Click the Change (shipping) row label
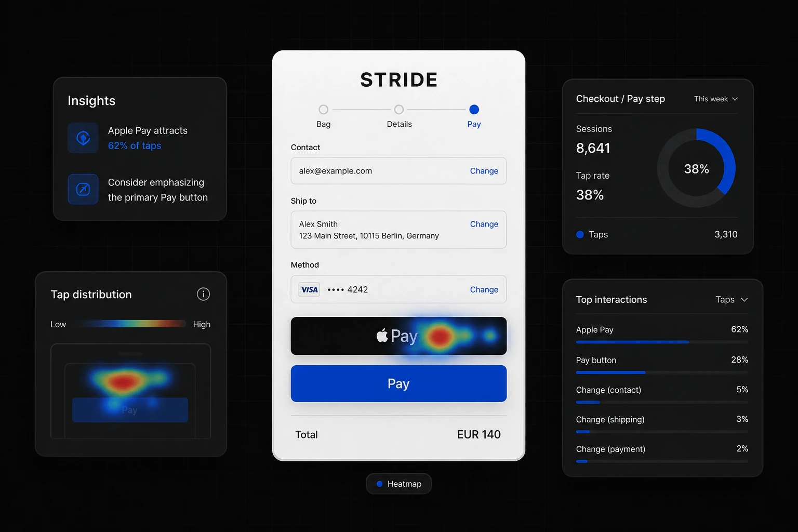798x532 pixels. coord(610,419)
